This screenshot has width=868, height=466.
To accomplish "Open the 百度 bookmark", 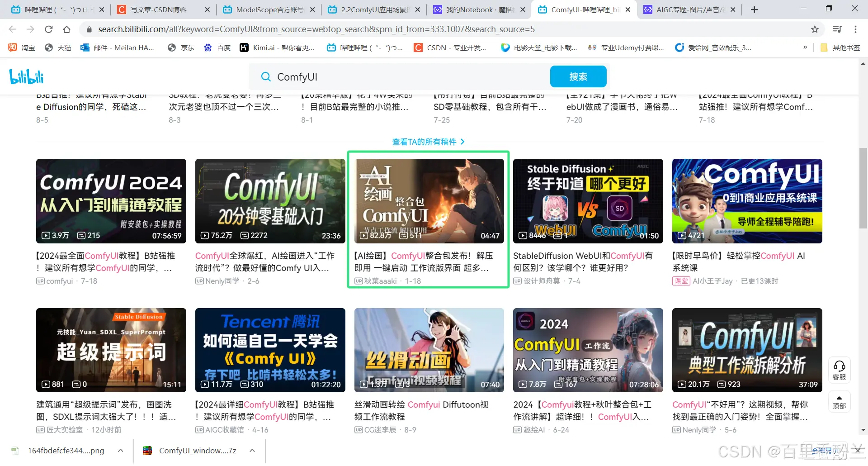I will point(217,48).
